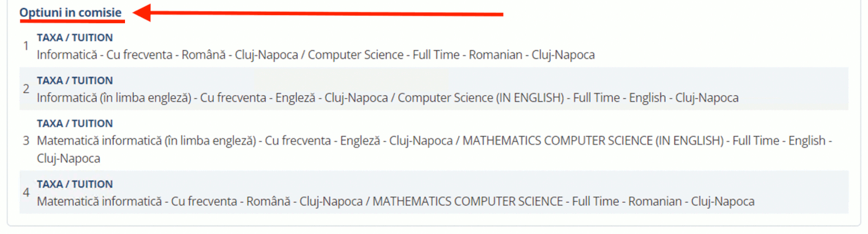Click TAXA / TUITION label of option 1
This screenshot has height=234, width=868.
[75, 38]
